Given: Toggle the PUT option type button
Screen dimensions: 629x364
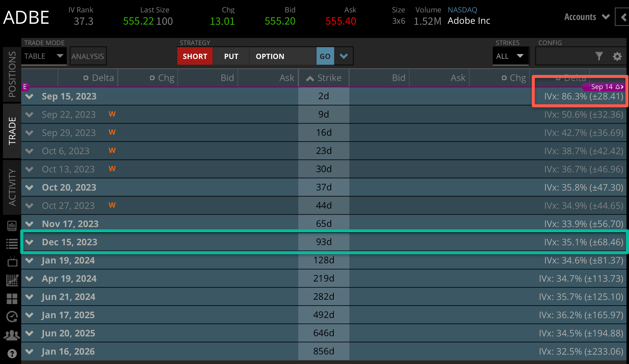Looking at the screenshot, I should (231, 56).
